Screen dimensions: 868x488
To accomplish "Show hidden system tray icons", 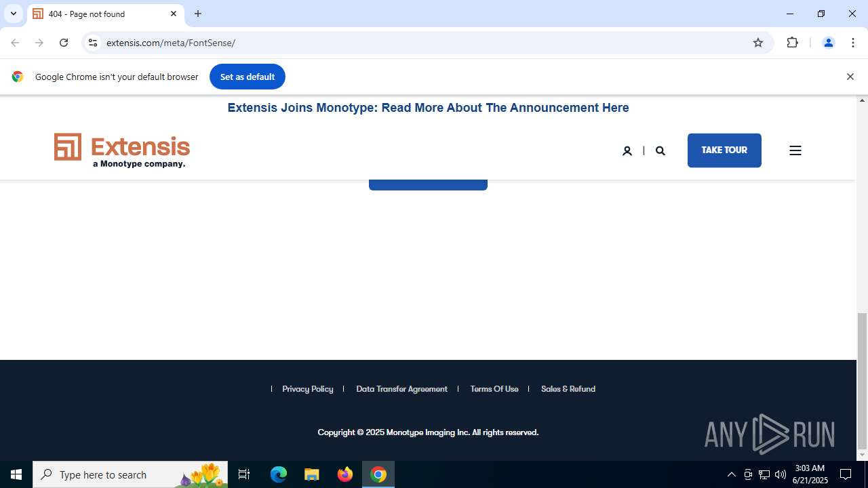I will tap(731, 474).
